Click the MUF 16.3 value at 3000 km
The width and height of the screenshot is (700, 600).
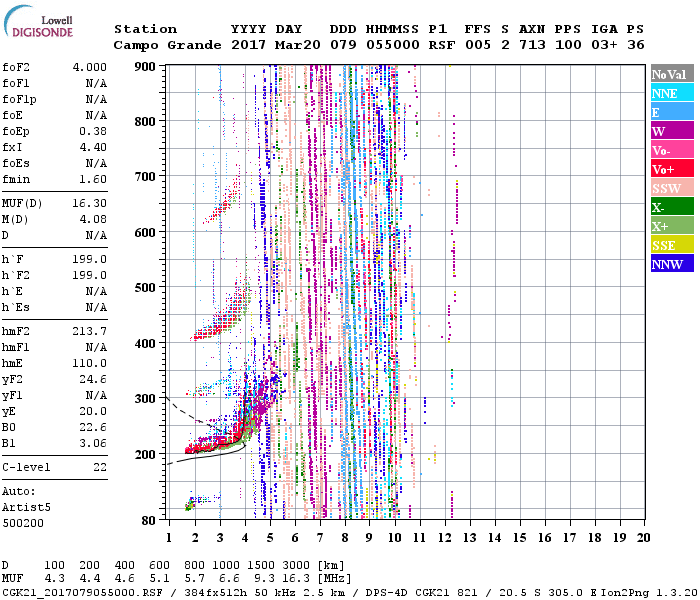pos(296,579)
